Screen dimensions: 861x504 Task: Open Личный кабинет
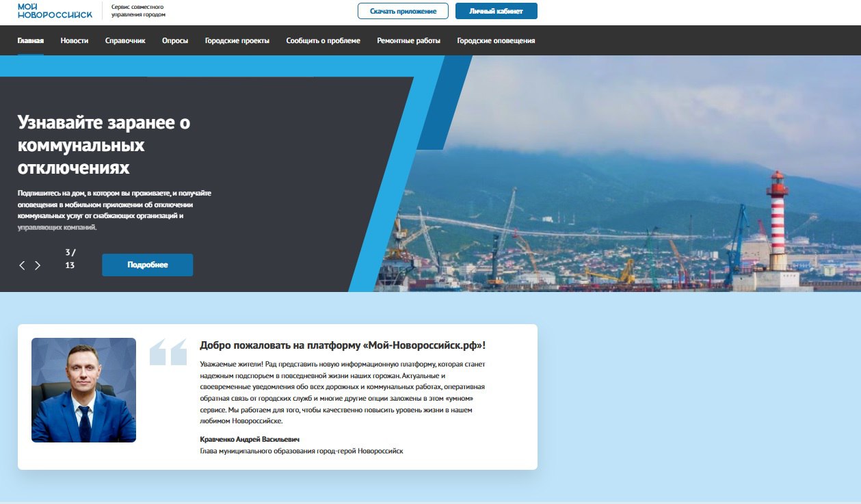(x=496, y=11)
